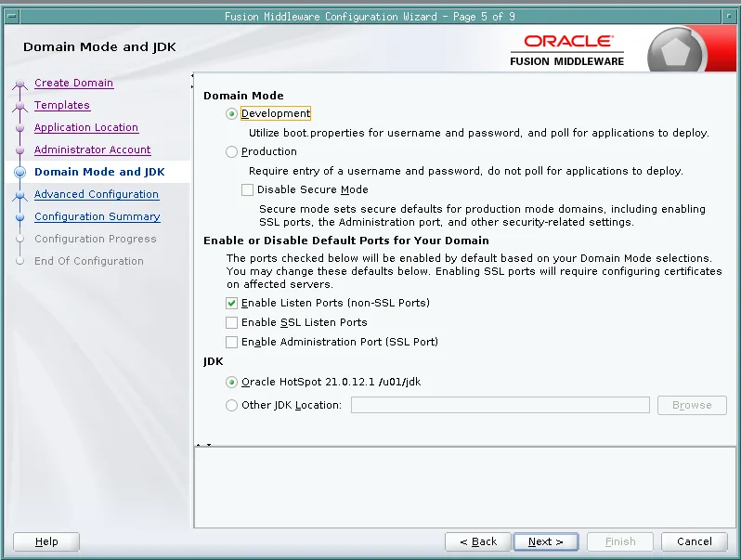The height and width of the screenshot is (560, 741).
Task: Select Other JDK Location radio button
Action: coord(231,406)
